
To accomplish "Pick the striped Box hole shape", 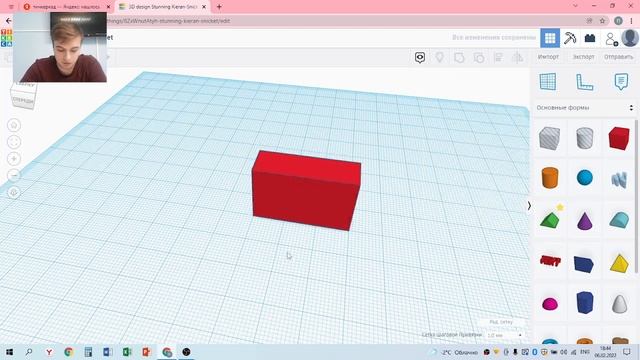I will pos(549,138).
